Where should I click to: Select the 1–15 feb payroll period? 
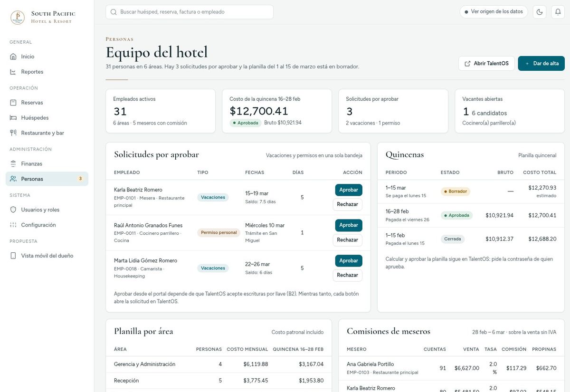point(471,239)
